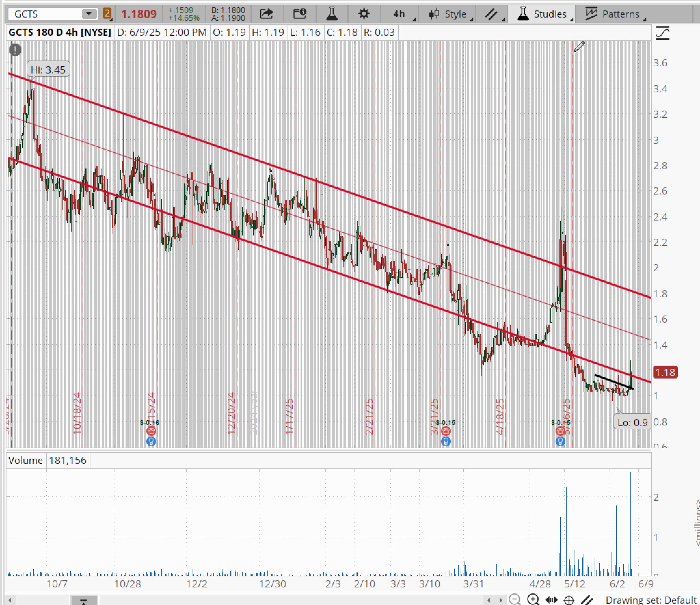Open the GCTS symbol dropdown arrow
Image resolution: width=700 pixels, height=605 pixels.
coord(89,14)
